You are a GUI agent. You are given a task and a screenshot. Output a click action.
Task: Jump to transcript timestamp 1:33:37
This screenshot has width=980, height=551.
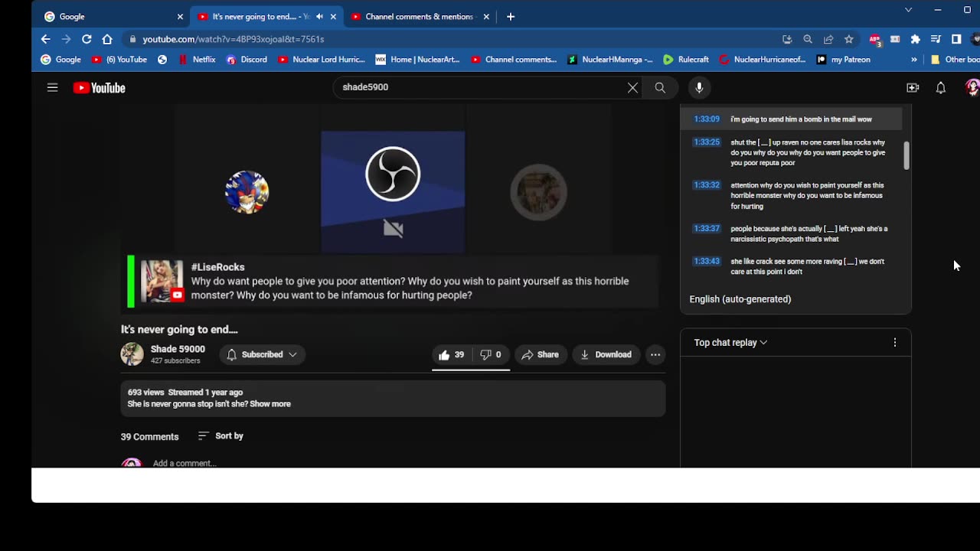tap(707, 228)
